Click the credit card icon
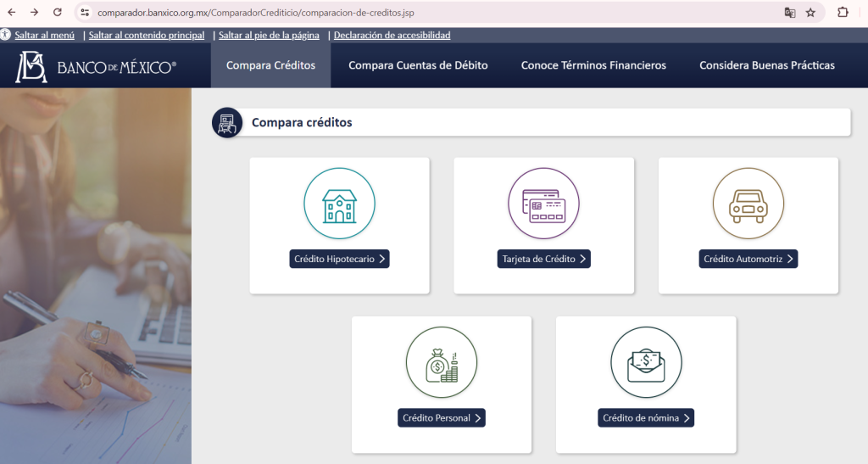 click(543, 204)
